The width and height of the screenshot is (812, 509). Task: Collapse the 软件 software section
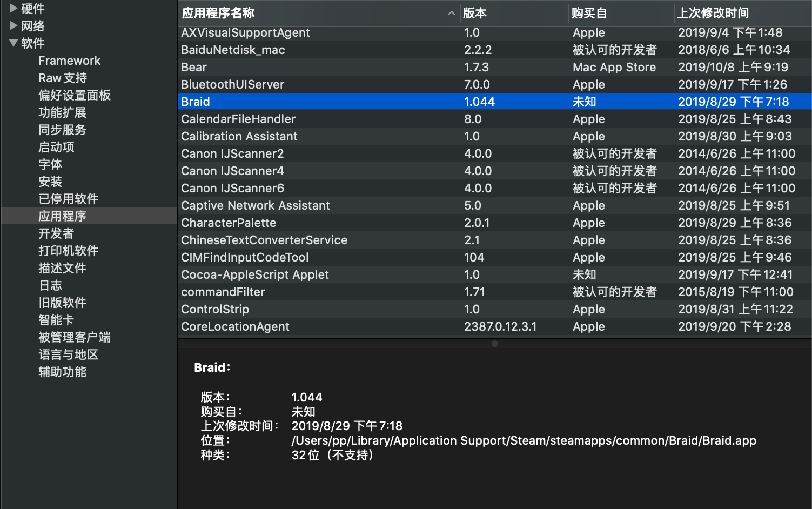click(x=14, y=43)
